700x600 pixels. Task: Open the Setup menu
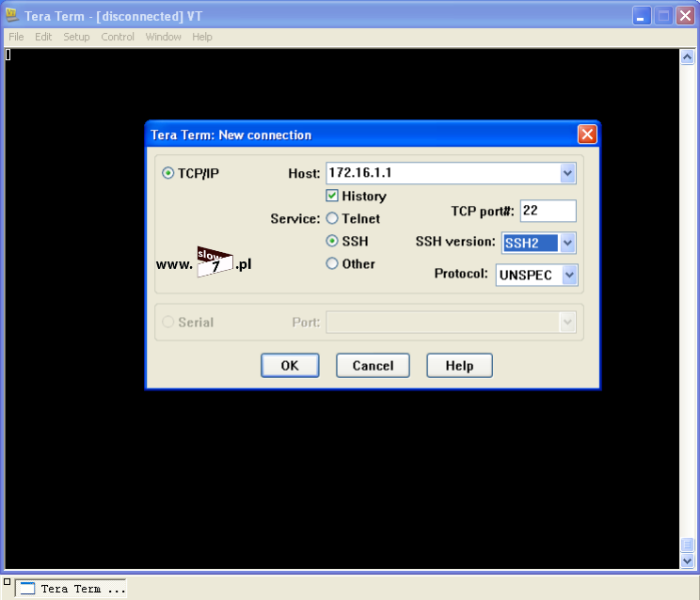click(76, 37)
